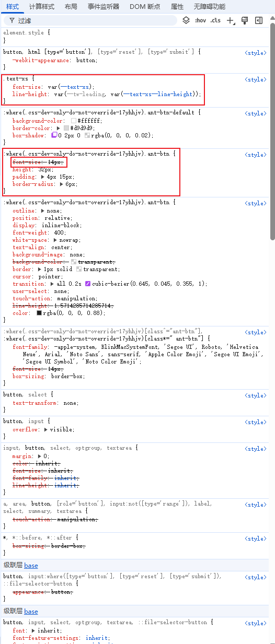Switch to the 计算样式 tab
The image size is (275, 644).
coord(42,6)
